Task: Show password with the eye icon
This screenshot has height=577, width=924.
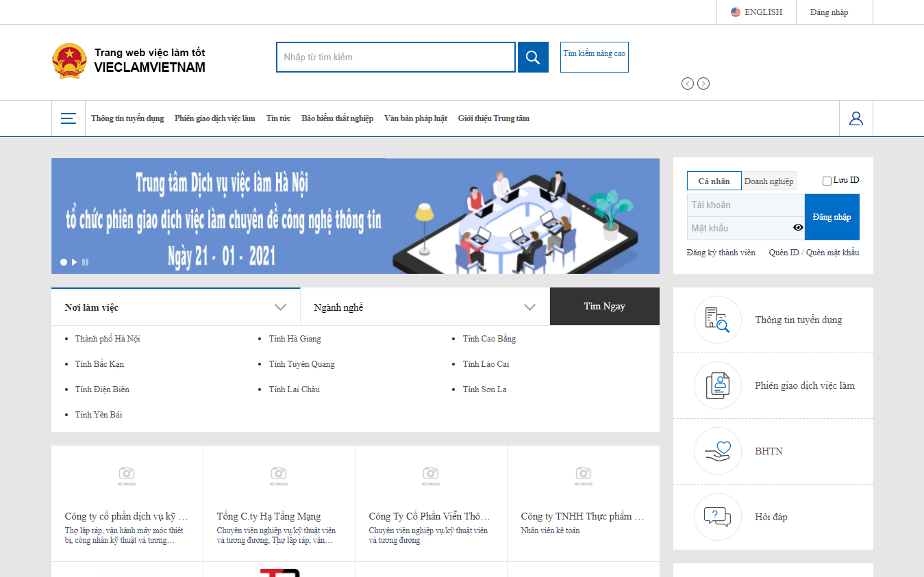Action: coord(798,228)
